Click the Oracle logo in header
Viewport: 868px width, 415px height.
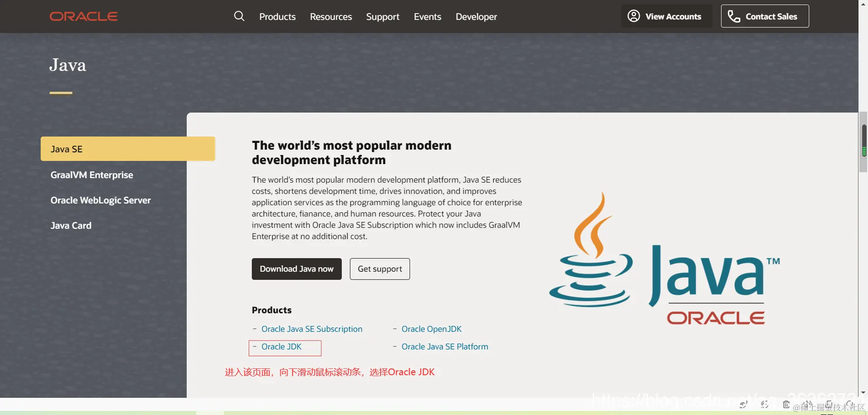coord(84,16)
